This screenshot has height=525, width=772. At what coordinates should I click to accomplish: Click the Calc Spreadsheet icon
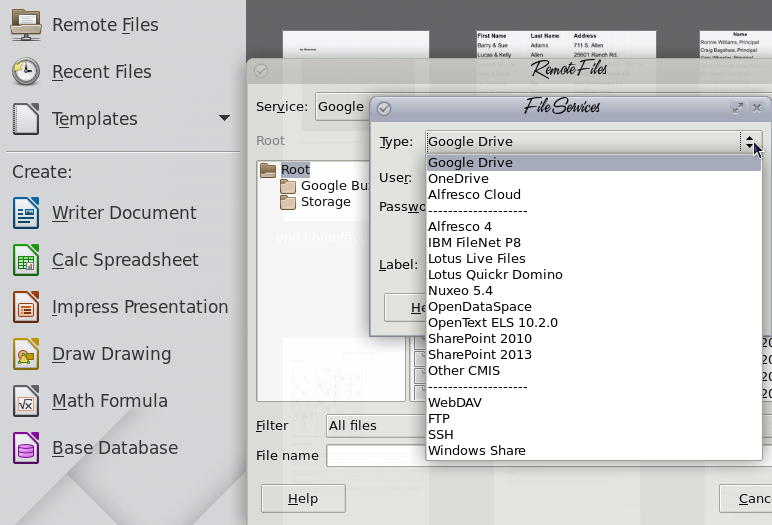[26, 260]
